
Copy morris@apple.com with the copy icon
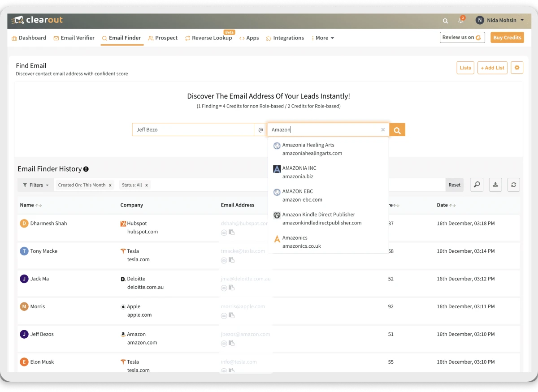pos(232,315)
